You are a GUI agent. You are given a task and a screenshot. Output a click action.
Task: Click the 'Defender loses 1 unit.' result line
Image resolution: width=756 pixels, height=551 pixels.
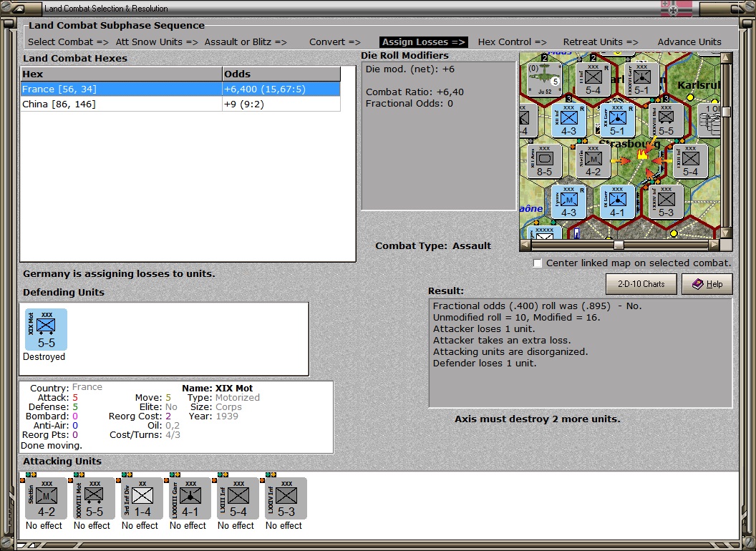[x=485, y=364]
